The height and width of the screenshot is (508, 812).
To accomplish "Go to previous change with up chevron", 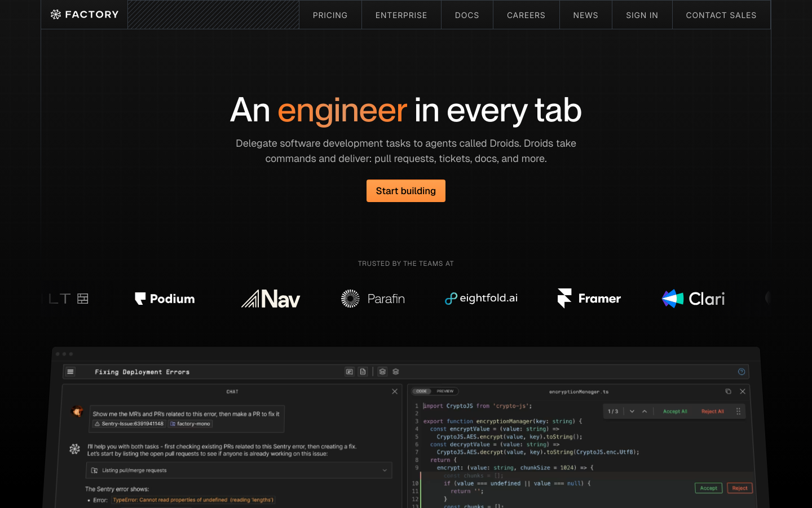I will point(645,411).
